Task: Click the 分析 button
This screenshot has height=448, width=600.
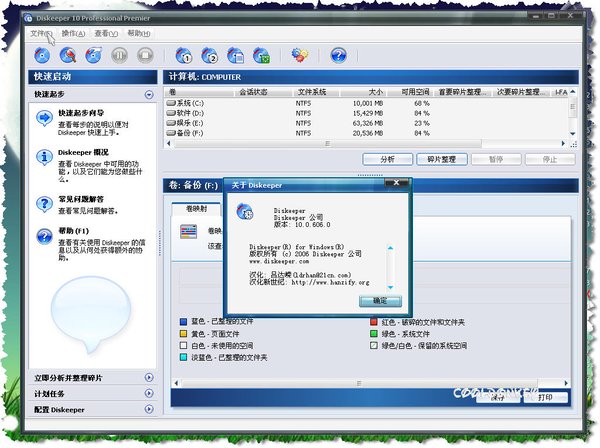Action: click(x=388, y=159)
